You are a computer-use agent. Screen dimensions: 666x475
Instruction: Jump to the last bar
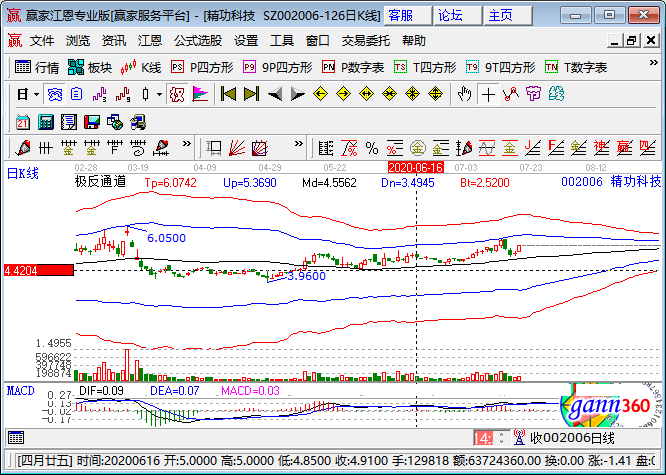pos(251,94)
